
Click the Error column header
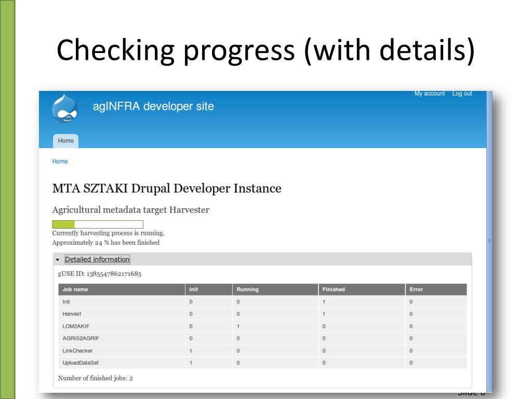(x=436, y=289)
